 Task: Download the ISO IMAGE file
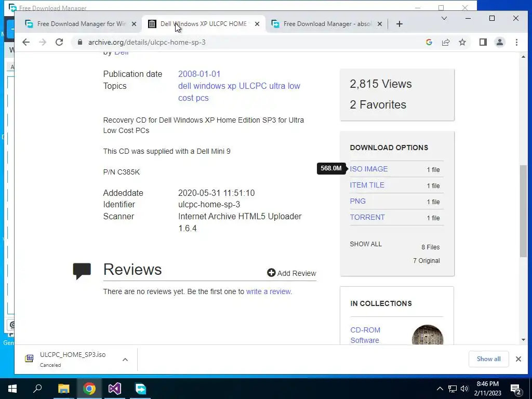(368, 169)
